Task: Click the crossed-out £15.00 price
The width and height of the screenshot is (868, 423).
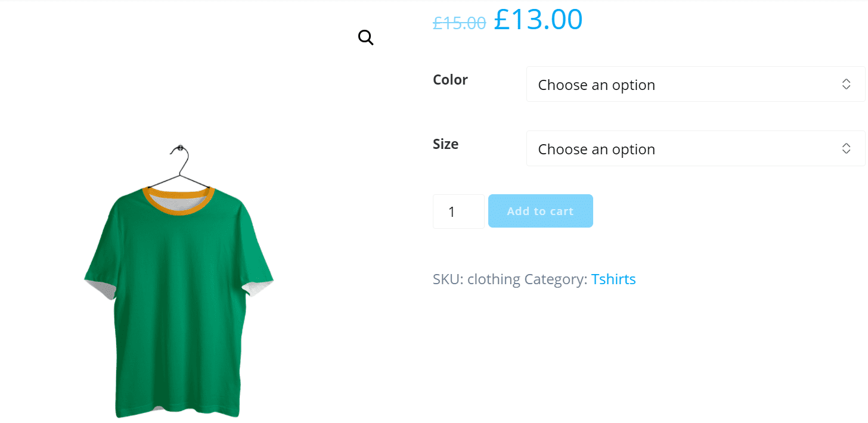Action: pyautogui.click(x=460, y=23)
